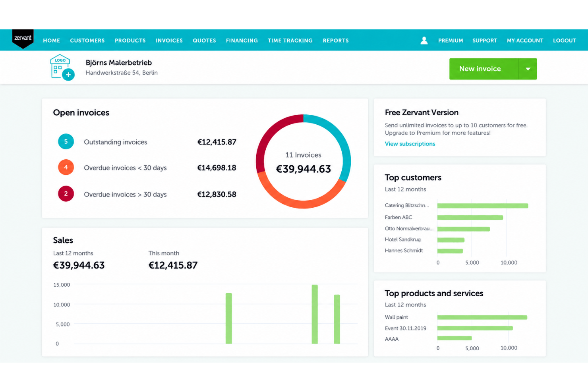Click the Farben ABC customer bar
The image size is (588, 392).
[470, 218]
